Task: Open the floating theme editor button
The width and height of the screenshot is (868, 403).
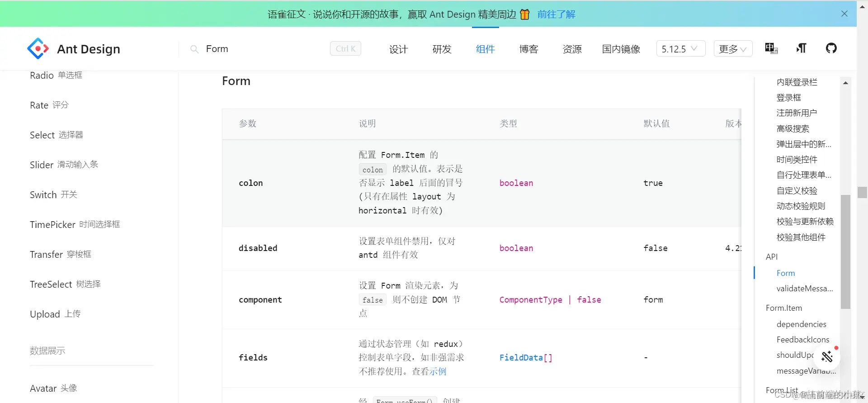Action: [827, 357]
